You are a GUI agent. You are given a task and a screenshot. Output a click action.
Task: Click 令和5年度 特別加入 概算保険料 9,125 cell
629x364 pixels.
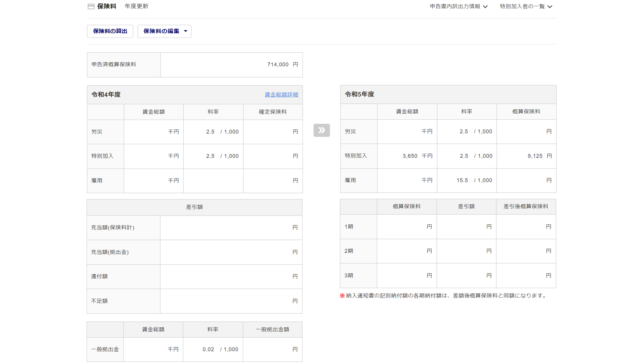[526, 156]
